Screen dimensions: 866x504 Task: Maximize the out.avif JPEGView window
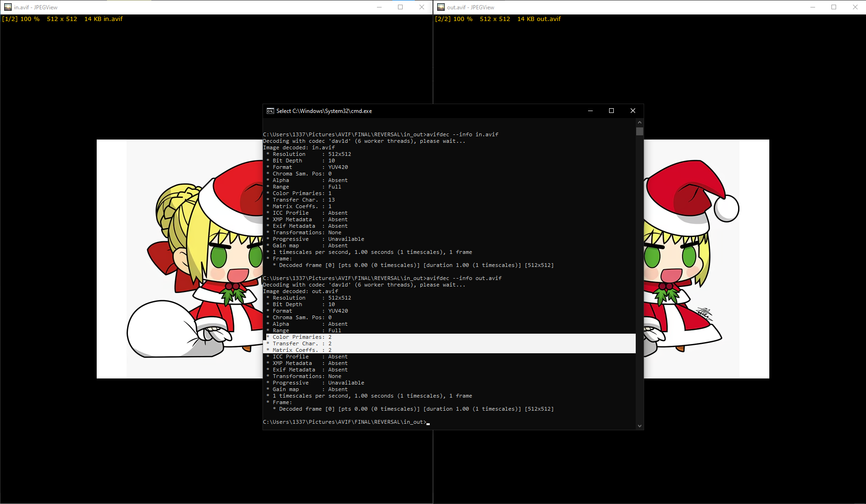coord(834,7)
